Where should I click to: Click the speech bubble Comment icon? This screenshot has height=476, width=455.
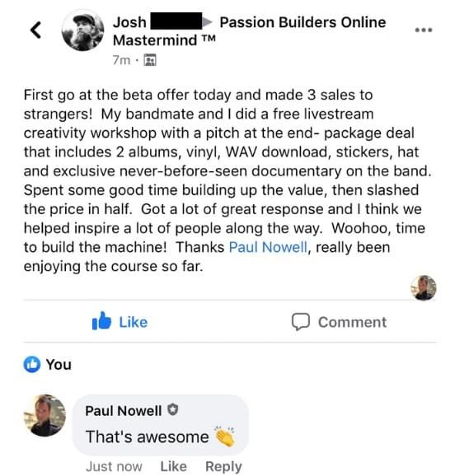coord(301,321)
